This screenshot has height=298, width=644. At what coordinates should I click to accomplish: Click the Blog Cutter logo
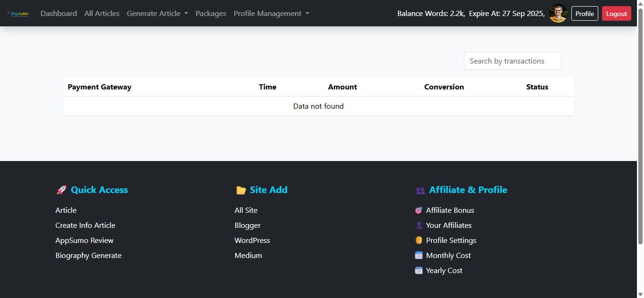tap(18, 14)
